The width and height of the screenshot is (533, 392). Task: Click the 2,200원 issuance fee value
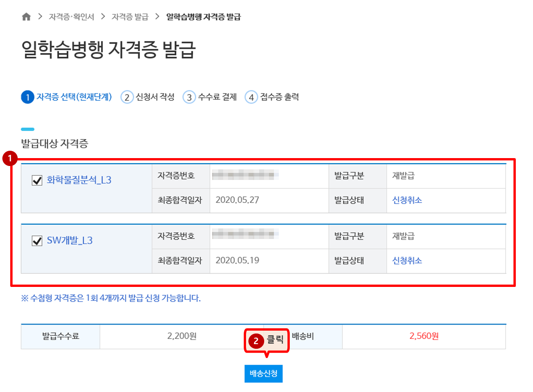pyautogui.click(x=182, y=336)
